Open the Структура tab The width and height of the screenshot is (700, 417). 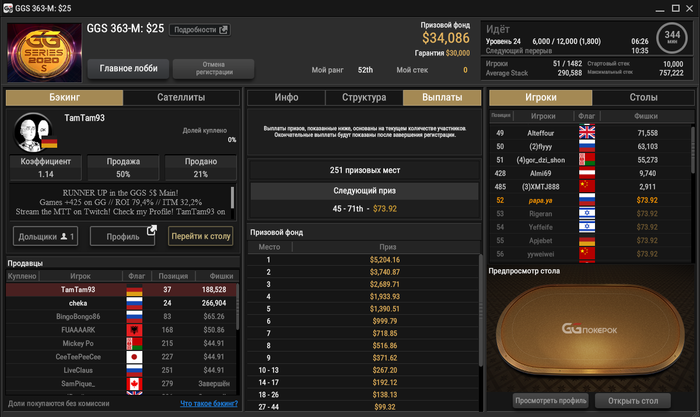pyautogui.click(x=364, y=97)
